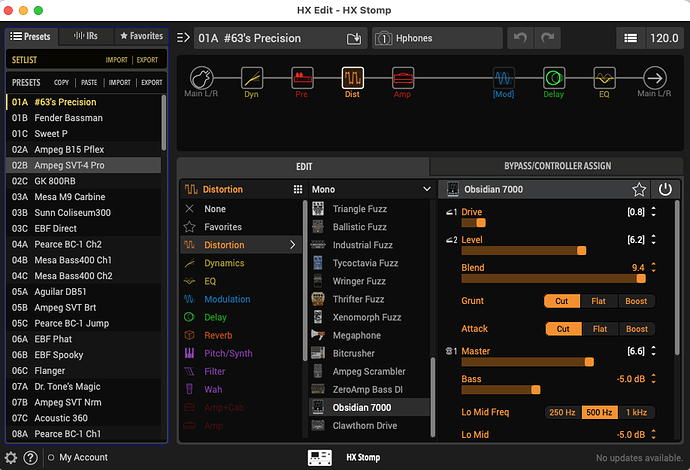The image size is (690, 470).
Task: Open the Bypass/Controller Assign tab
Action: (557, 166)
